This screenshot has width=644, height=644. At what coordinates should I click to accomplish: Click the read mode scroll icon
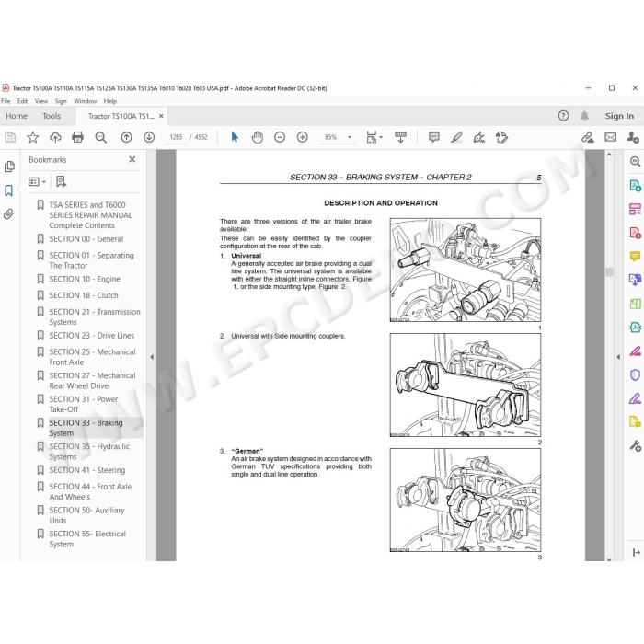point(400,137)
